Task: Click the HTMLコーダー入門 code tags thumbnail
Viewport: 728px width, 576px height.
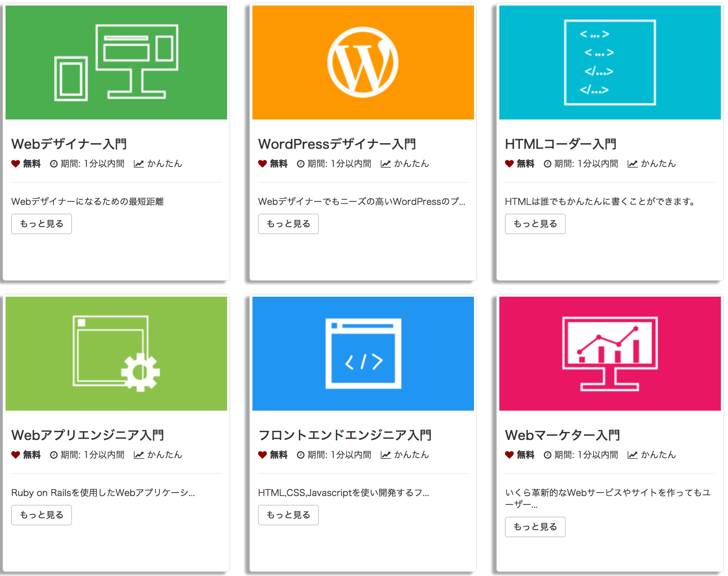Action: (610, 63)
